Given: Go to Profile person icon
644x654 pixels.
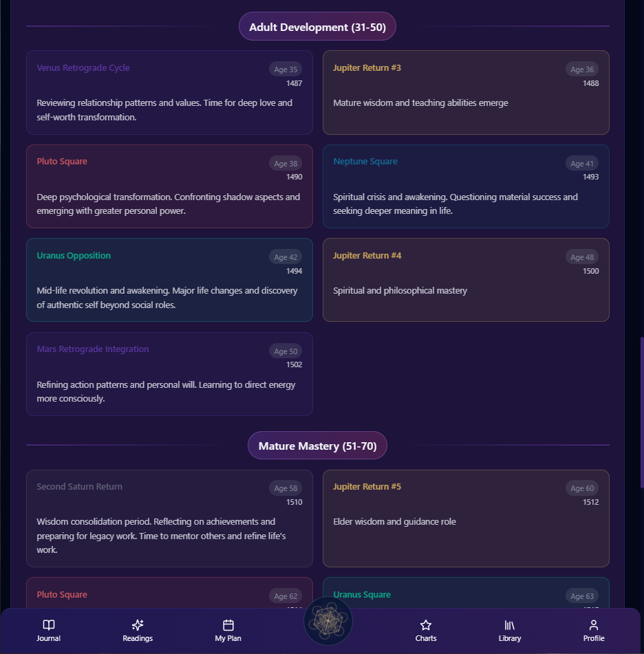Looking at the screenshot, I should coord(594,625).
